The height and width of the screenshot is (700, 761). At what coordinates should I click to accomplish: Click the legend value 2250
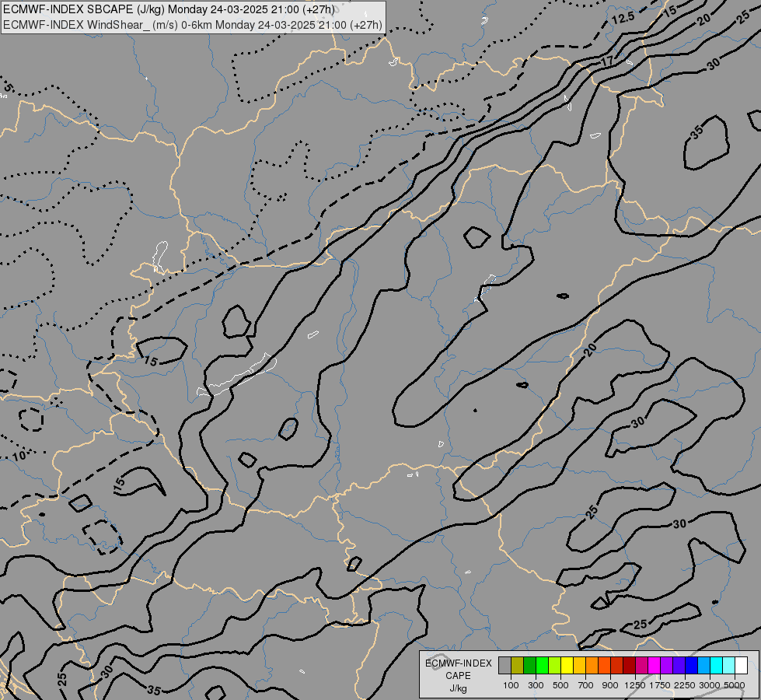coord(685,685)
